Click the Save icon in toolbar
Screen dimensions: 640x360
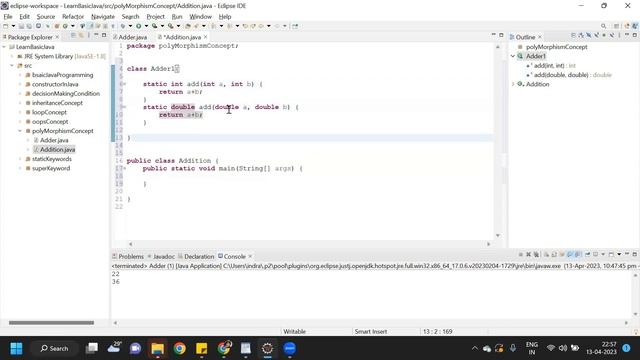point(21,26)
